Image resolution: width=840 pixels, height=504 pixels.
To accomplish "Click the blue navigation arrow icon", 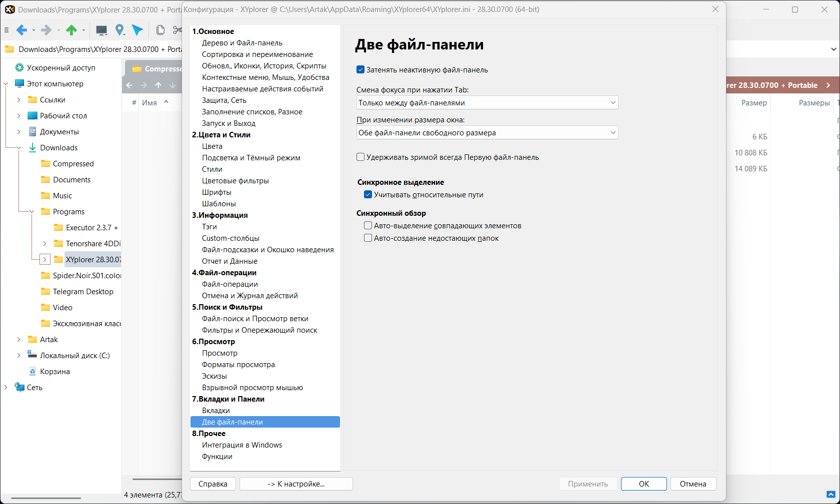I will pyautogui.click(x=137, y=30).
